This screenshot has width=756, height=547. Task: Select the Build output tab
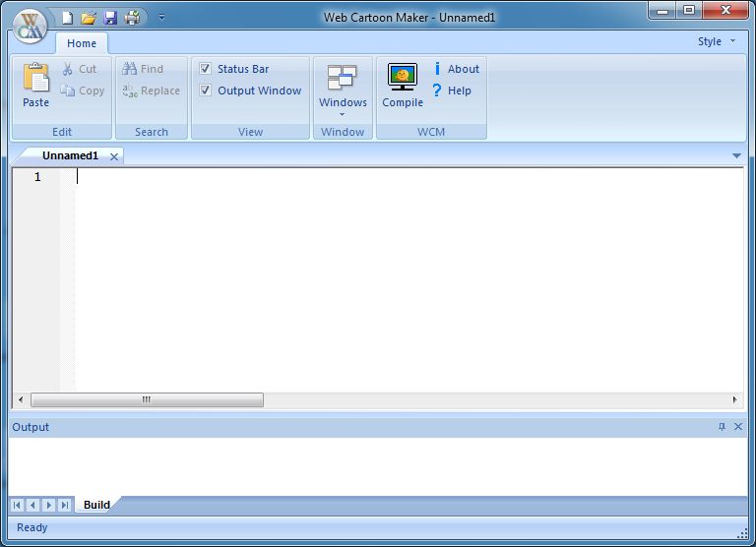coord(96,505)
